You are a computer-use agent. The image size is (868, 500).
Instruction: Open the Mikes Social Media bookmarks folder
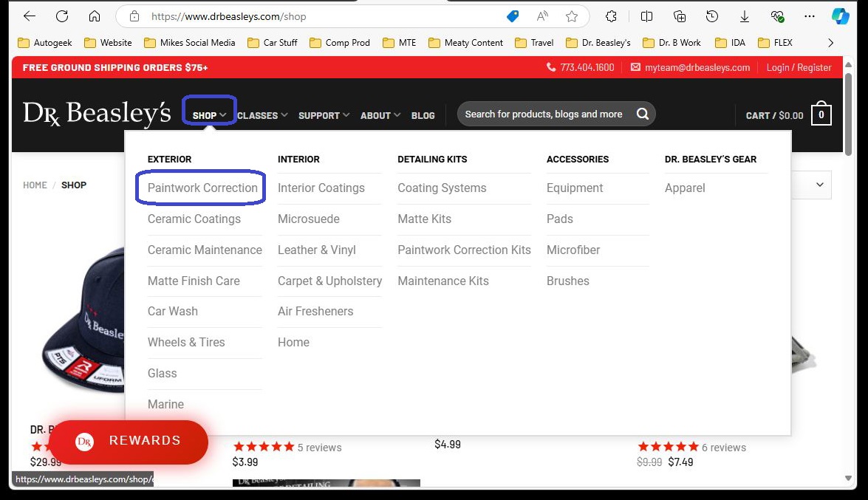pos(189,43)
